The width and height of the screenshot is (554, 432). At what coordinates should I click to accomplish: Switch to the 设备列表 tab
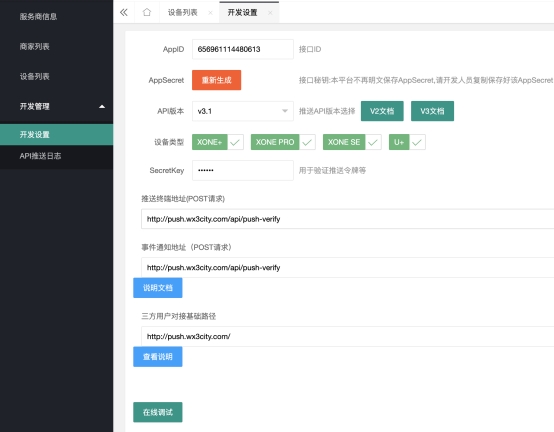pyautogui.click(x=183, y=13)
